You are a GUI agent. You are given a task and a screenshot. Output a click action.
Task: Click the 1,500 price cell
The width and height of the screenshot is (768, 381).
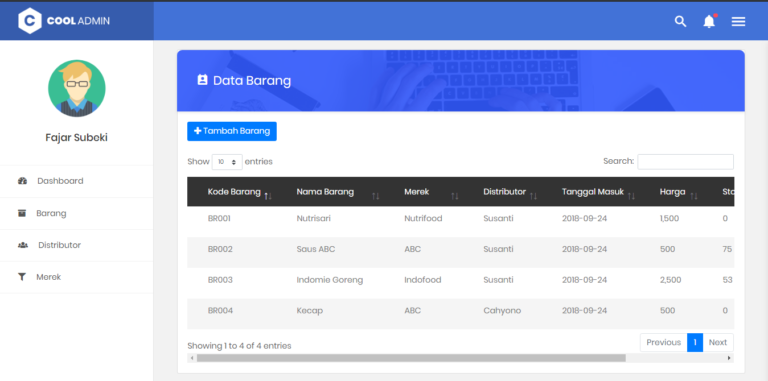669,218
